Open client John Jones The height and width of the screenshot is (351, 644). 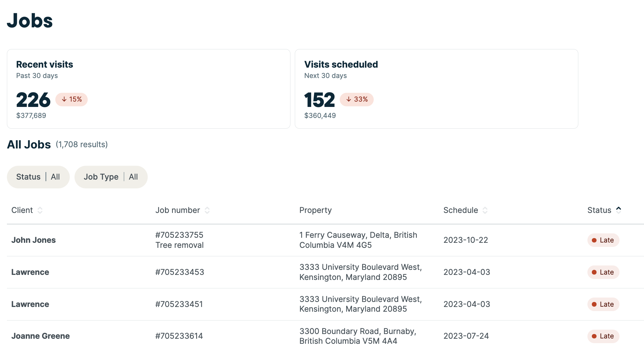coord(34,240)
